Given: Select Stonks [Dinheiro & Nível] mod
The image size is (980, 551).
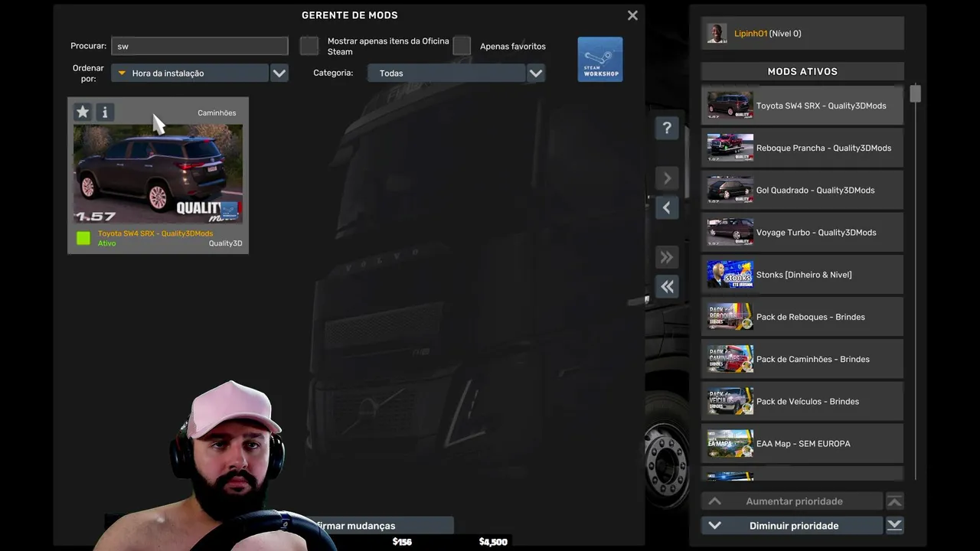Looking at the screenshot, I should point(802,274).
